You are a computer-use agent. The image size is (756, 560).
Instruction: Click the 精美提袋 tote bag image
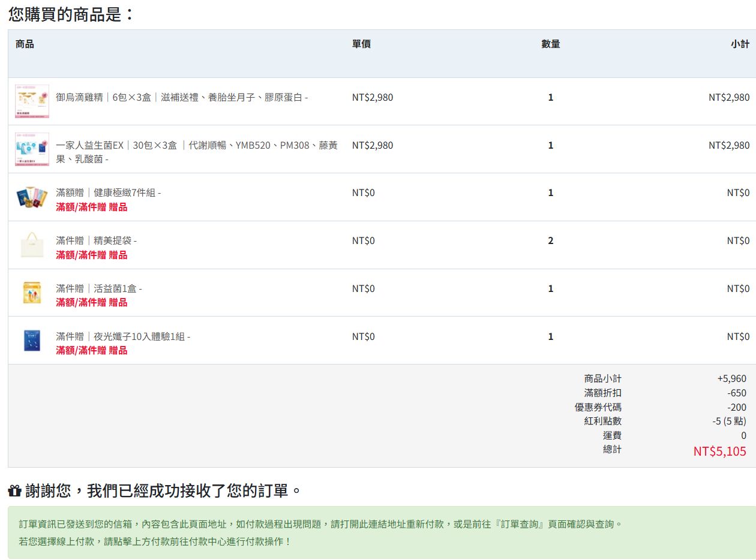(x=32, y=245)
